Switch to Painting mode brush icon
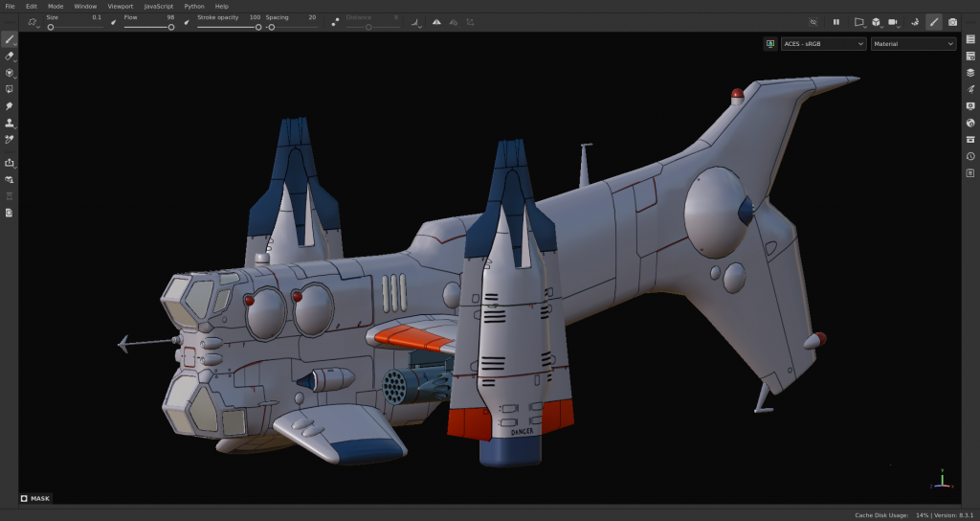The image size is (980, 521). tap(934, 22)
